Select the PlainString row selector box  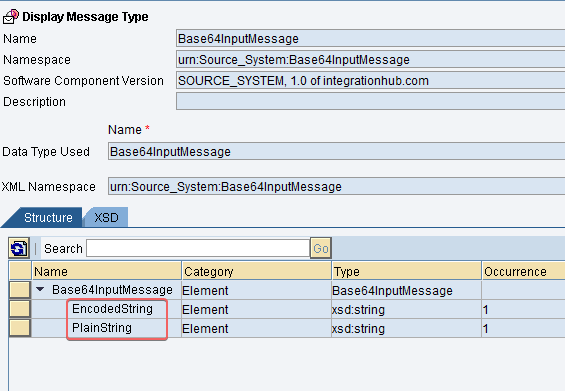(x=20, y=328)
